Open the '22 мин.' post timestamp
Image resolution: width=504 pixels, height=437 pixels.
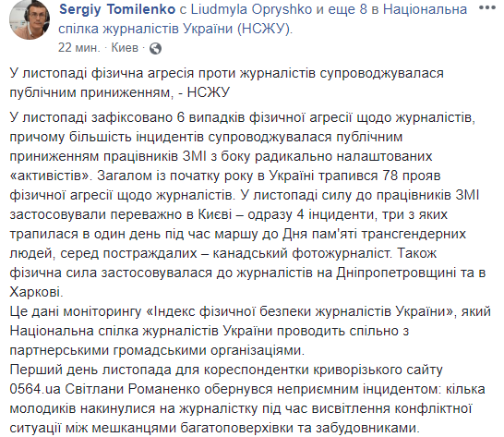tap(79, 48)
